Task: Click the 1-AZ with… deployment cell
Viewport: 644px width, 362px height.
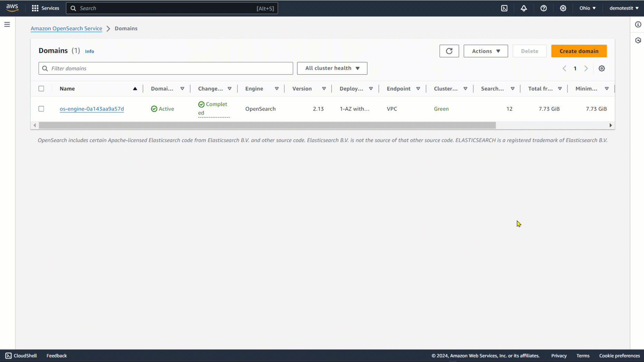Action: 354,109
